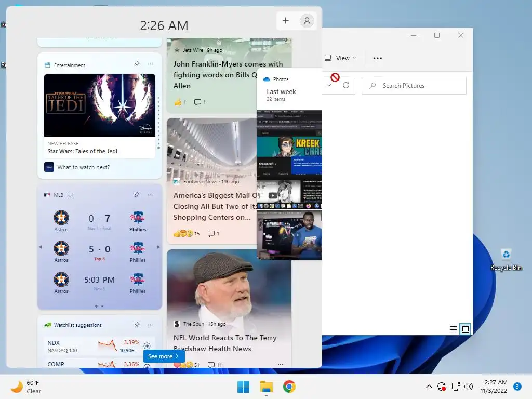532x399 pixels.
Task: Launch Google Chrome from the taskbar
Action: pos(289,387)
